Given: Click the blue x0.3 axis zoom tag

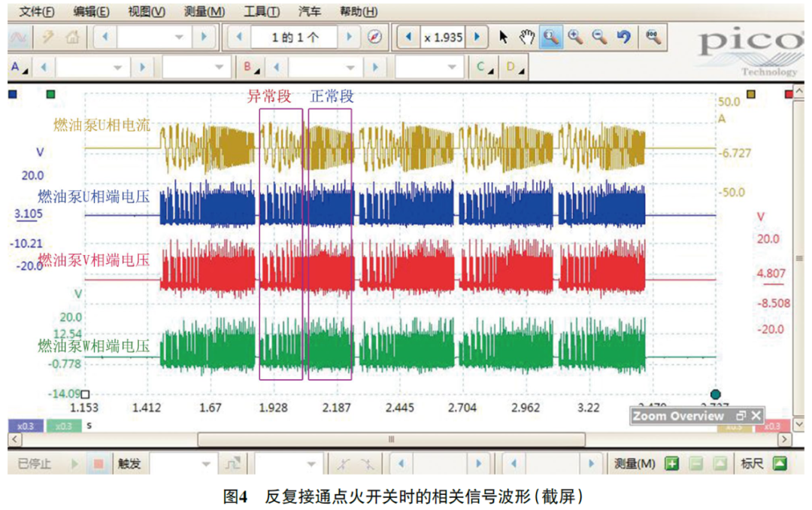Looking at the screenshot, I should coord(26,426).
